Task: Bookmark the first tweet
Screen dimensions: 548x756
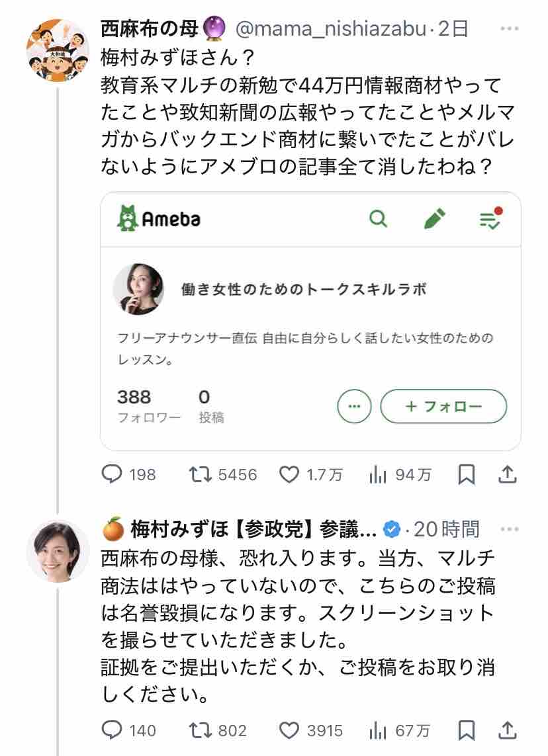Action: click(467, 474)
